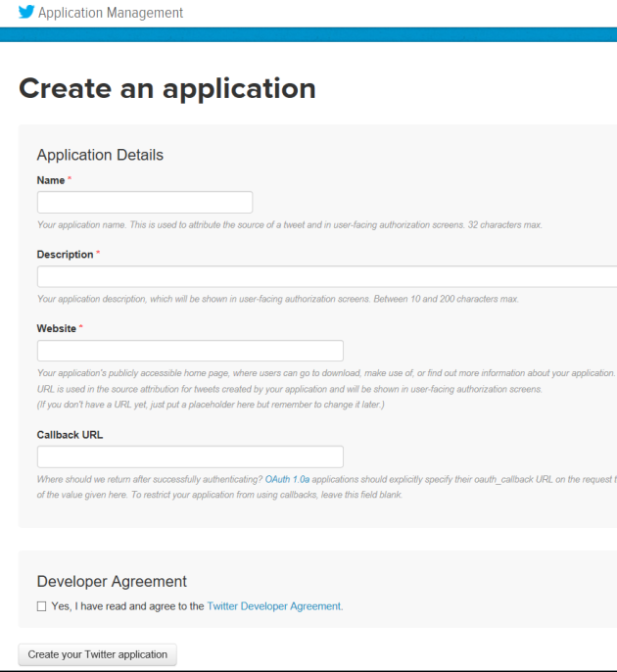Focus the Description input field

327,276
